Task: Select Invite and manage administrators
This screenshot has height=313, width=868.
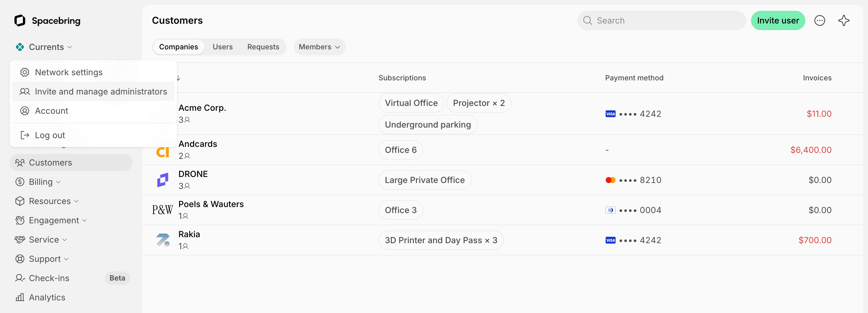Action: click(x=93, y=91)
